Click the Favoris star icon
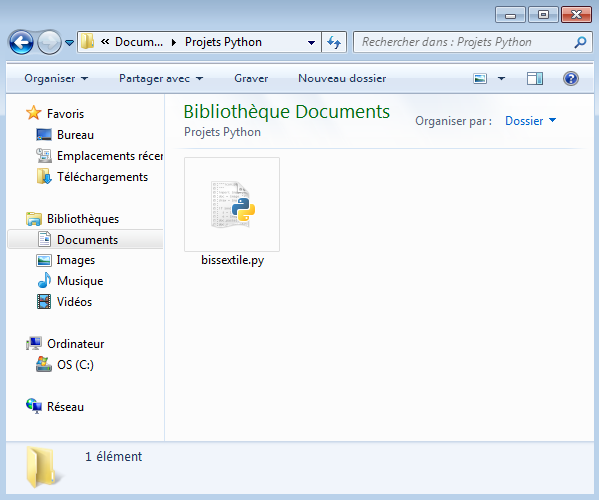599x500 pixels. click(x=34, y=113)
